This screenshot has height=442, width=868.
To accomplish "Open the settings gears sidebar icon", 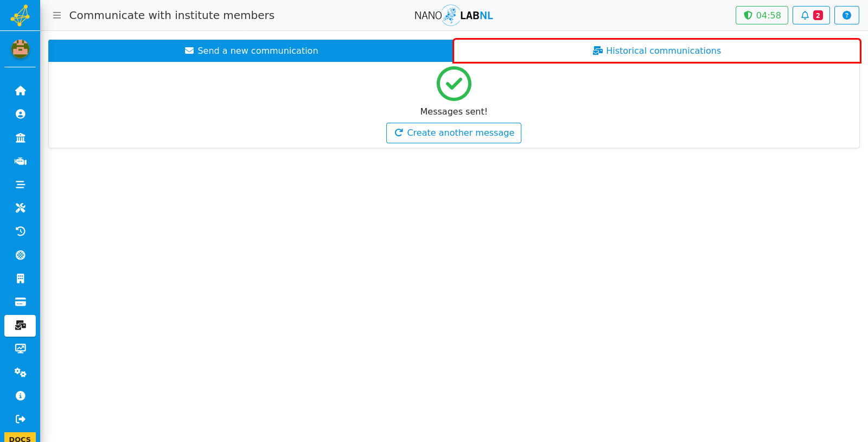I will (x=20, y=372).
